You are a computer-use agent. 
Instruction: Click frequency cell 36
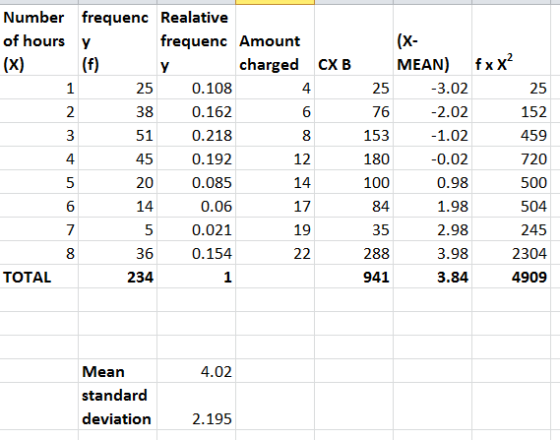click(118, 253)
